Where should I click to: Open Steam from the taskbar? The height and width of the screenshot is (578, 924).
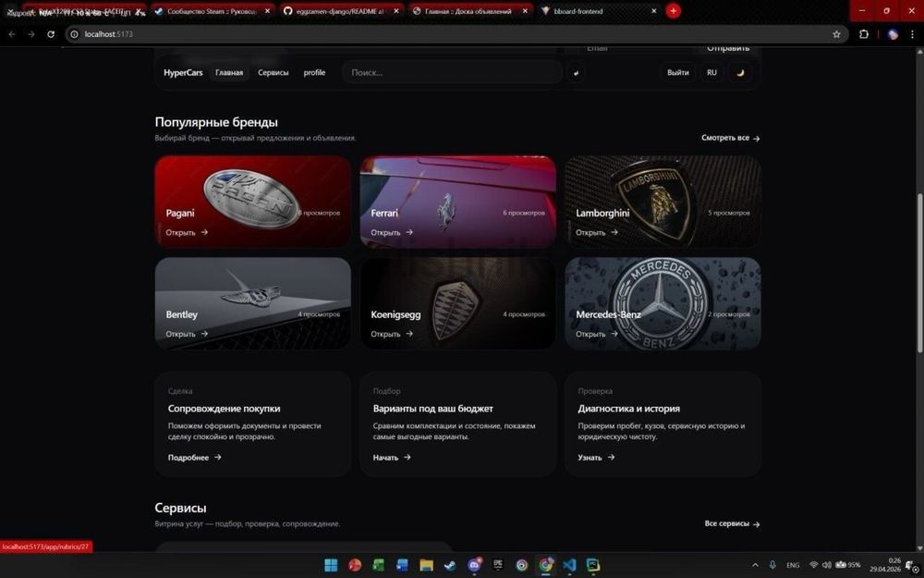point(450,565)
